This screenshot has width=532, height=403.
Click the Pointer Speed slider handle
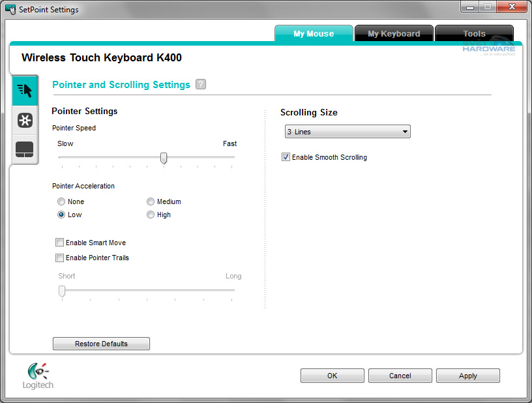(x=164, y=158)
